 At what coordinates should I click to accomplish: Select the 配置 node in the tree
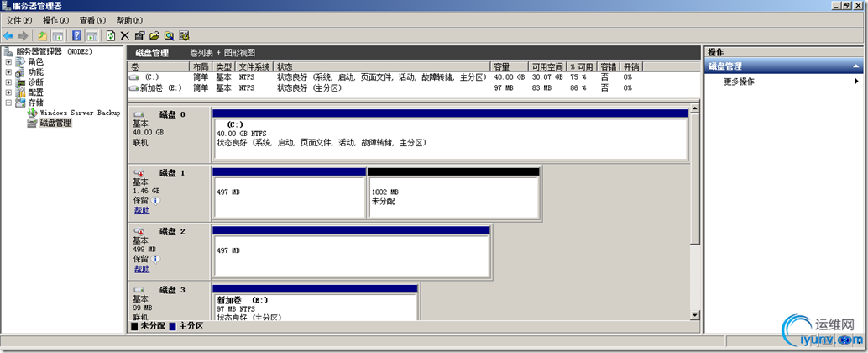(35, 92)
